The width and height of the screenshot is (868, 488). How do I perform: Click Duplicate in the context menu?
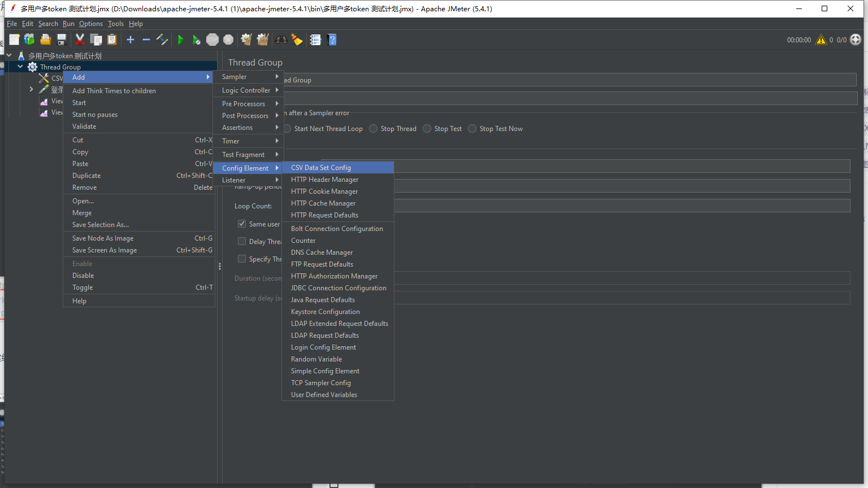[138, 176]
